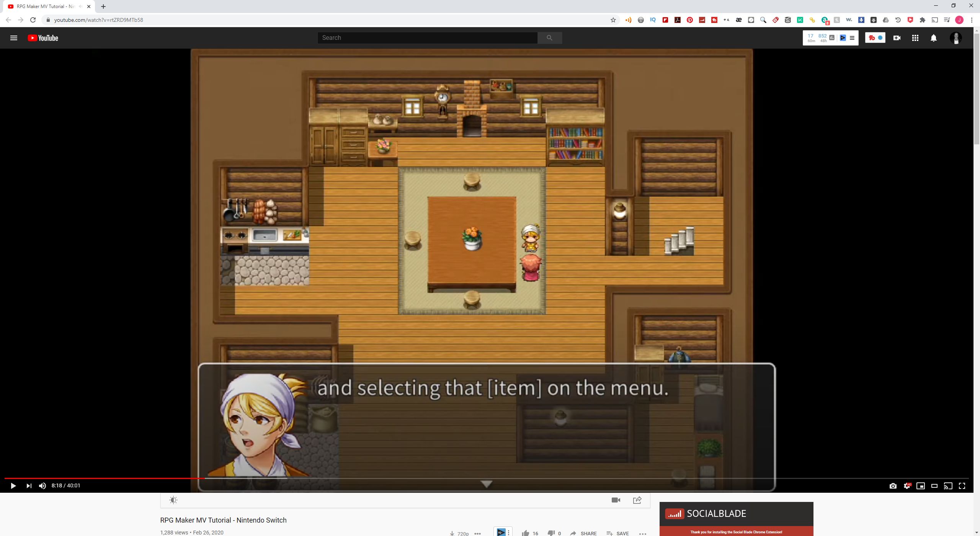Viewport: 980px width, 536px height.
Task: Open a new browser tab
Action: point(103,7)
